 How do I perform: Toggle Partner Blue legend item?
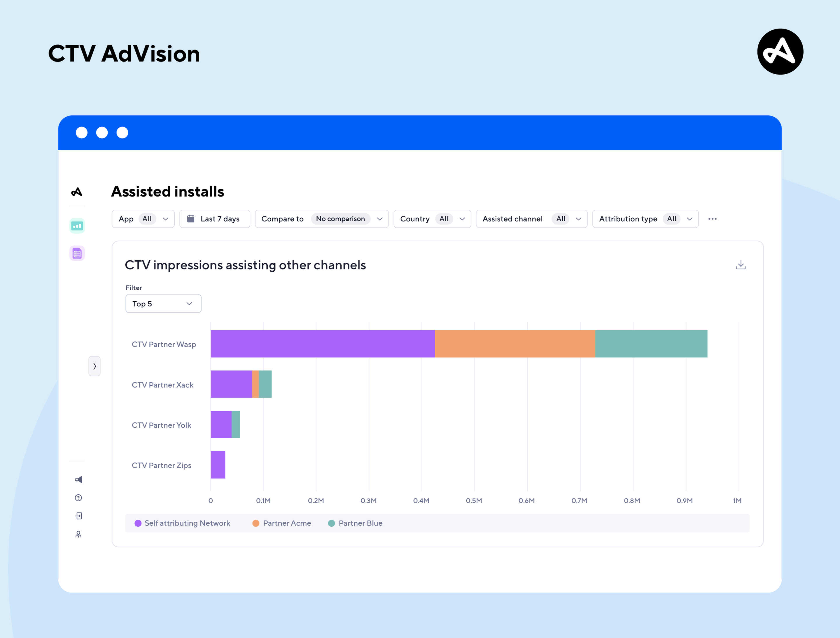coord(355,523)
